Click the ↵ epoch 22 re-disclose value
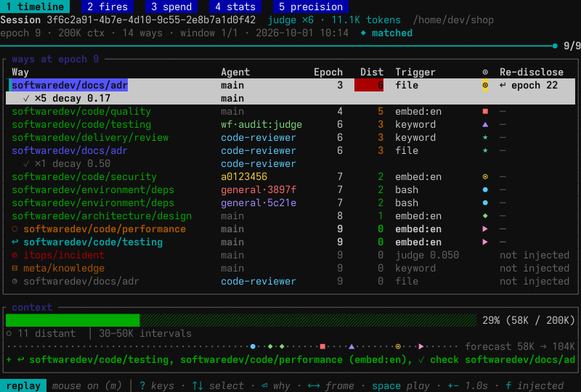The width and height of the screenshot is (581, 392). tap(529, 85)
